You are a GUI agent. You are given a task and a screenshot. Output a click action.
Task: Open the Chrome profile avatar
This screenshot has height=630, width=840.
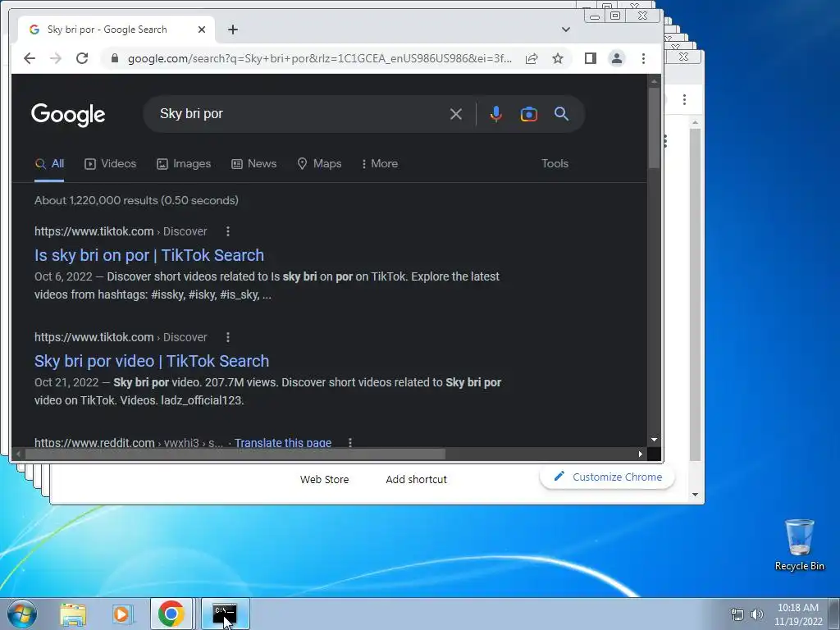coord(617,58)
